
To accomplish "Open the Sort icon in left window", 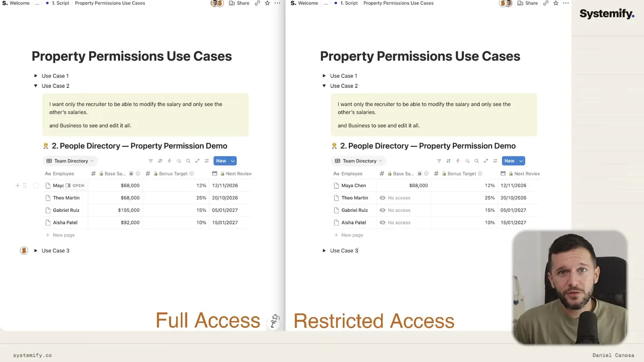I will [x=160, y=161].
